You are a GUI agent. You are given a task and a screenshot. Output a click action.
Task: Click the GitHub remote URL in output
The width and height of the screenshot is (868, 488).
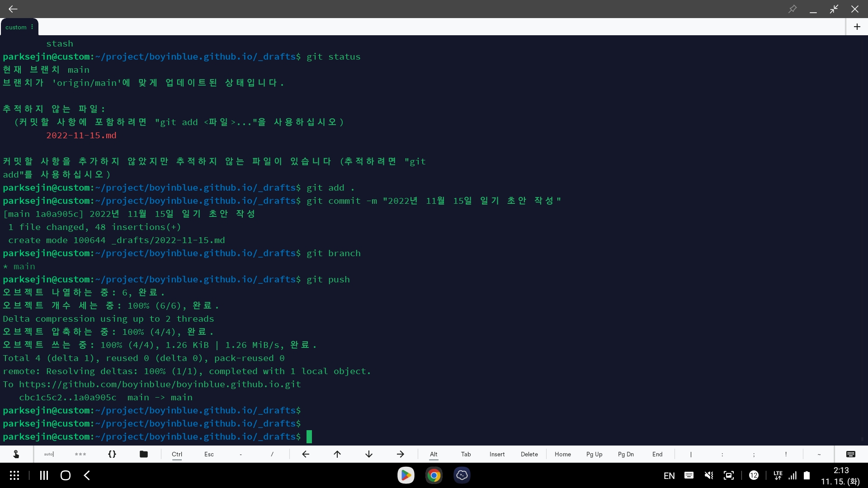[160, 385]
